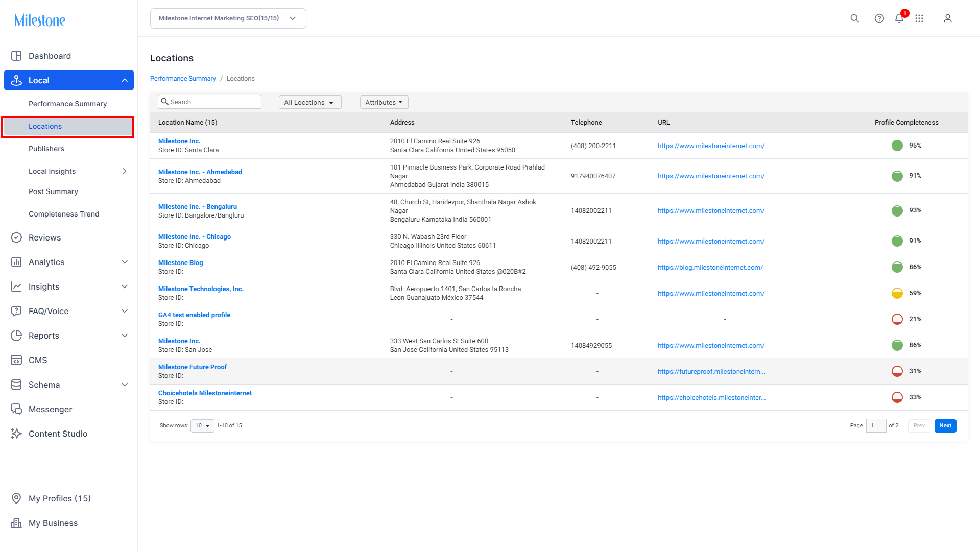
Task: Click the Milestone logo
Action: click(40, 20)
